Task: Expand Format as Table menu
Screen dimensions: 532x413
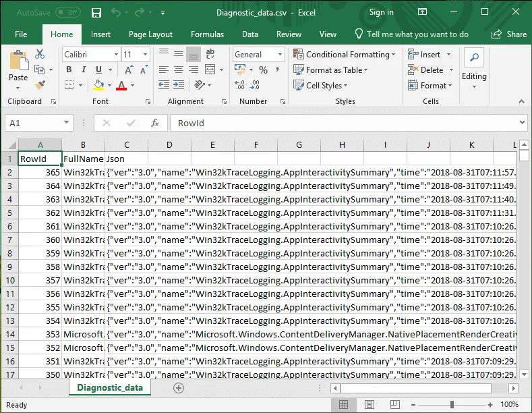Action: [330, 70]
